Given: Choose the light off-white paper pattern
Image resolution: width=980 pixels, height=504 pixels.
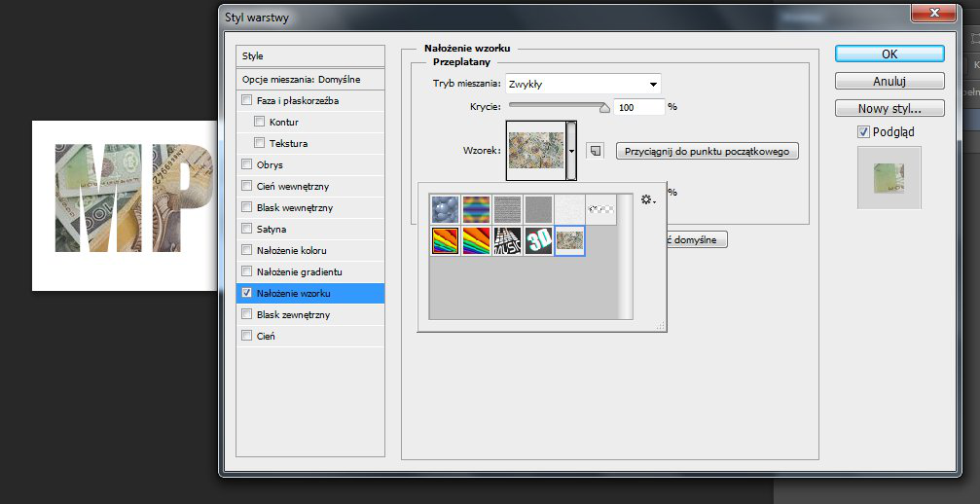Looking at the screenshot, I should click(x=569, y=209).
